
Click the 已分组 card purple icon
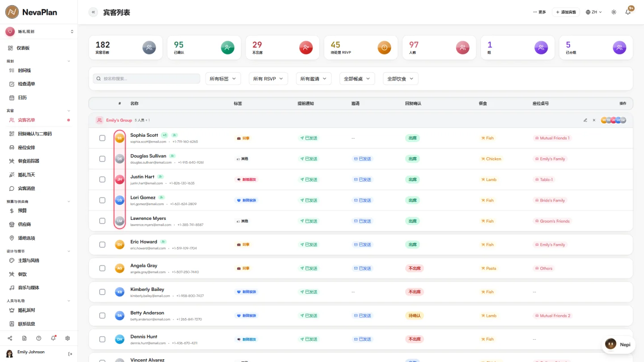point(619,47)
